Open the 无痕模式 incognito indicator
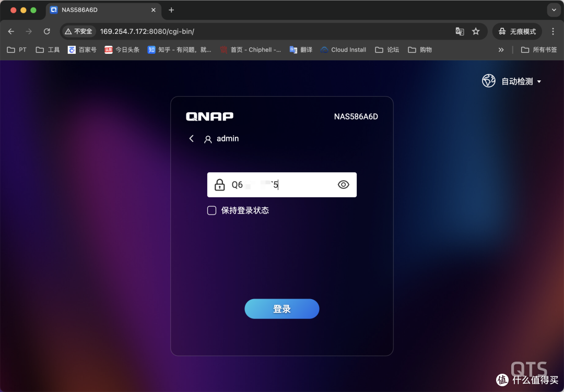The width and height of the screenshot is (564, 392). click(517, 32)
